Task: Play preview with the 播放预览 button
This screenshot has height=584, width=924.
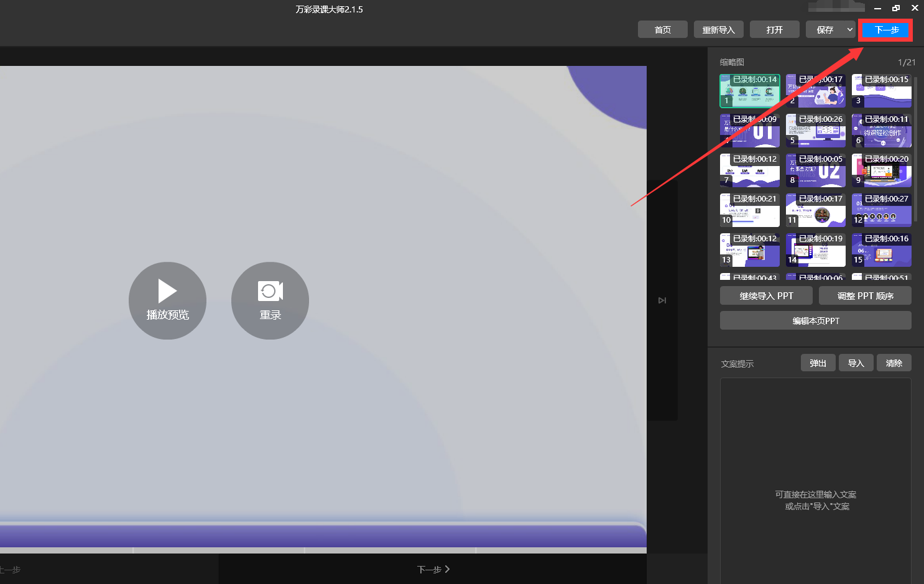Action: tap(167, 300)
